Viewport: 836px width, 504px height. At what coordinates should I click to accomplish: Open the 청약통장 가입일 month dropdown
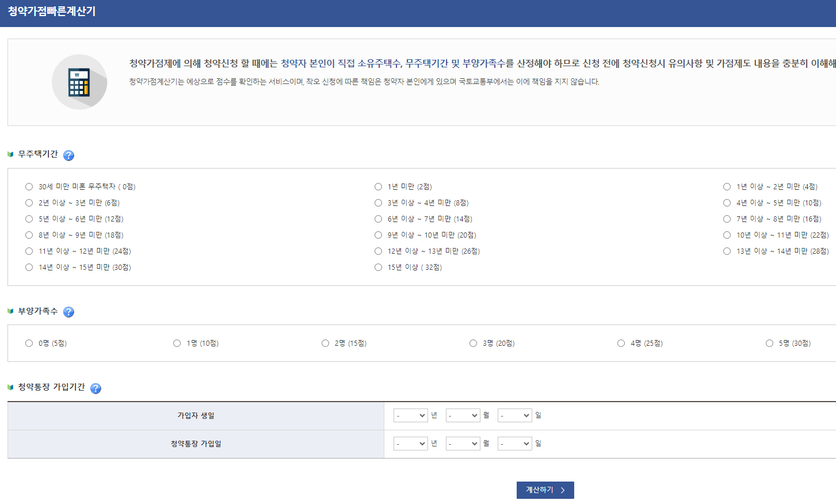pos(463,443)
